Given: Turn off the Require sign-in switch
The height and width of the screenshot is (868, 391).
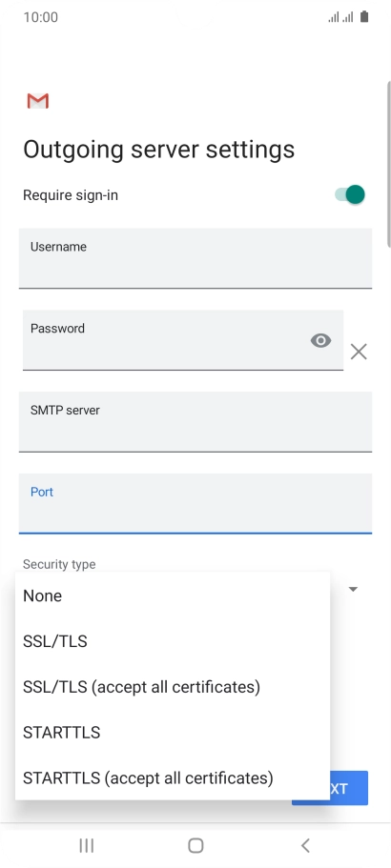Looking at the screenshot, I should [350, 195].
